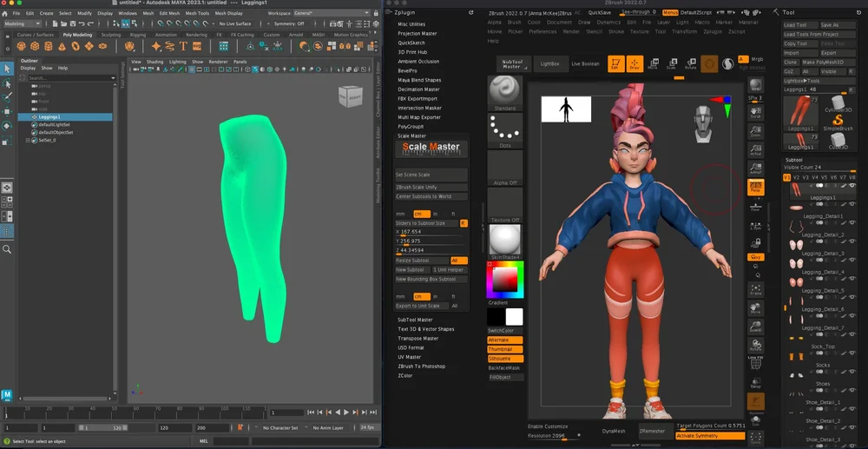Screen dimensions: 868x449
Task: Open the Modeling menu set dropdown in Maya
Action: point(23,23)
